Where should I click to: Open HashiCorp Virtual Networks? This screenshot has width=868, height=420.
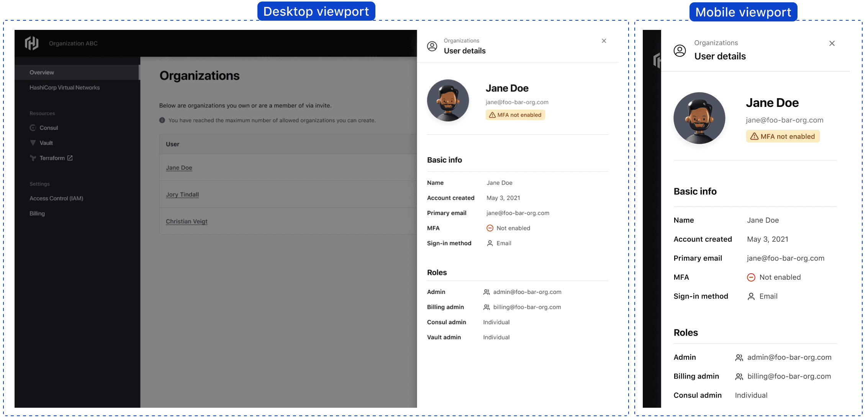[64, 87]
